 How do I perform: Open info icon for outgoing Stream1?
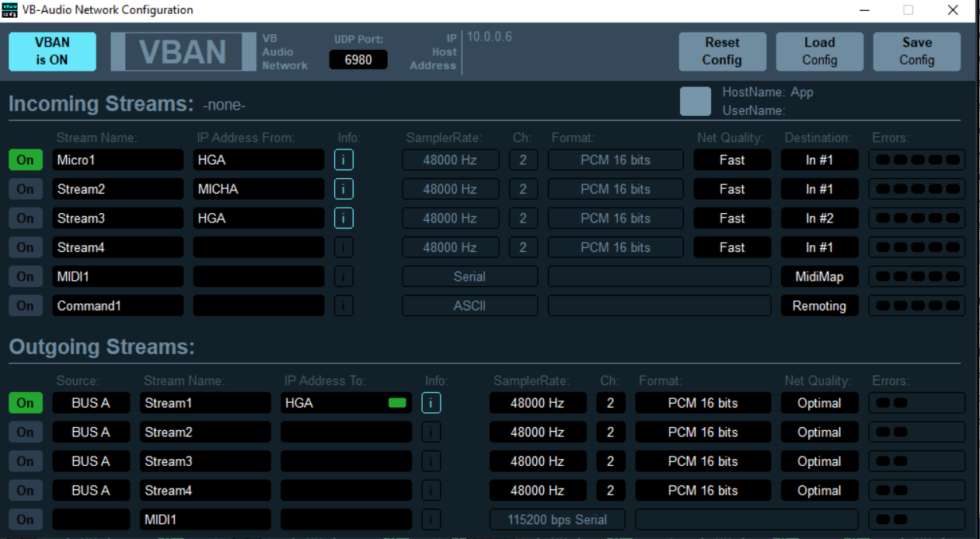tap(431, 403)
